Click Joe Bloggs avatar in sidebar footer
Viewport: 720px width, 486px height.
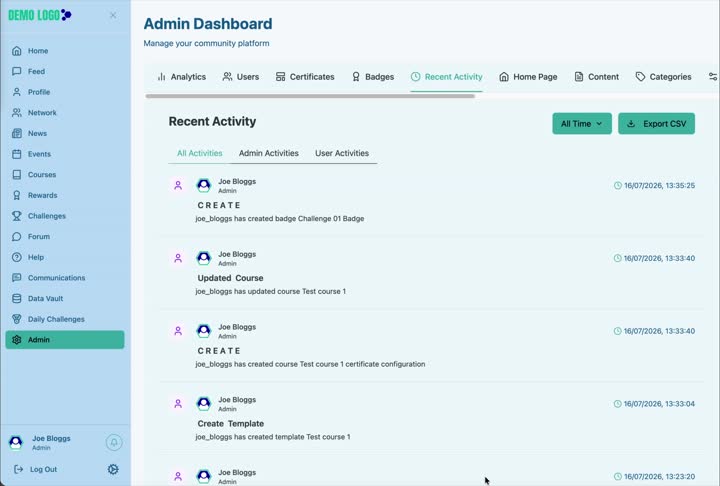(16, 442)
